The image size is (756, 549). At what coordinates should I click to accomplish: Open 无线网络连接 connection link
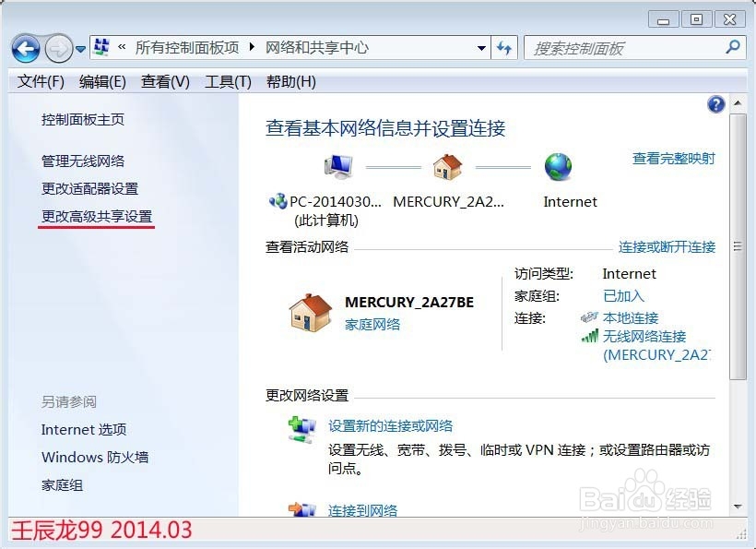tap(644, 336)
